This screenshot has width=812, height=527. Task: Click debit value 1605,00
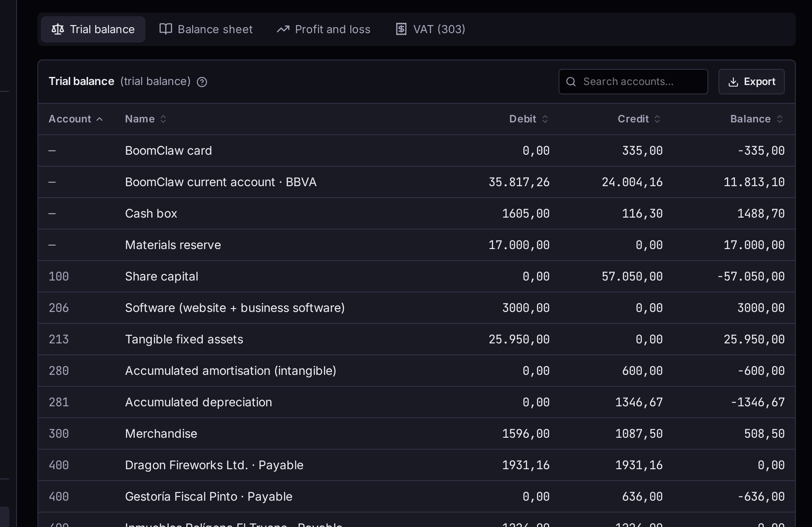point(526,214)
